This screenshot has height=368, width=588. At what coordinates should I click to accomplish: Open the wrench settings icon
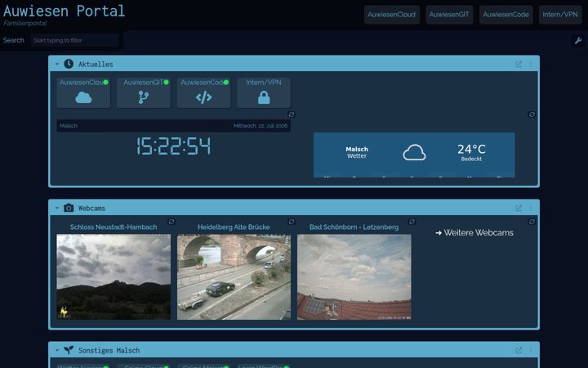point(578,41)
